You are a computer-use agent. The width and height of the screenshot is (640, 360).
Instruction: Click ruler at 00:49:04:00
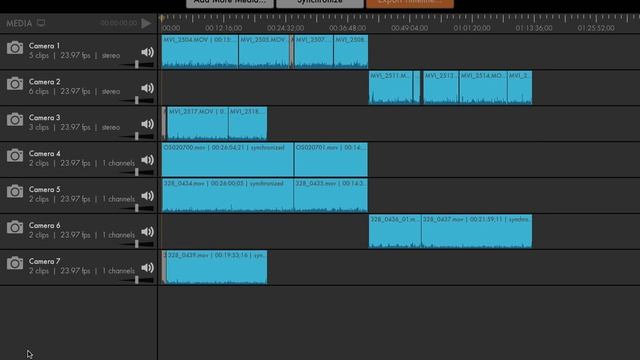[410, 28]
